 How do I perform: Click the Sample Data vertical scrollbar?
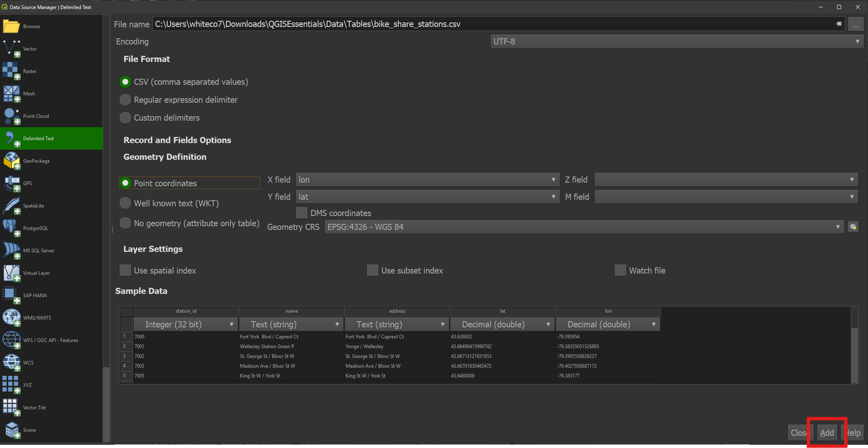coord(854,345)
